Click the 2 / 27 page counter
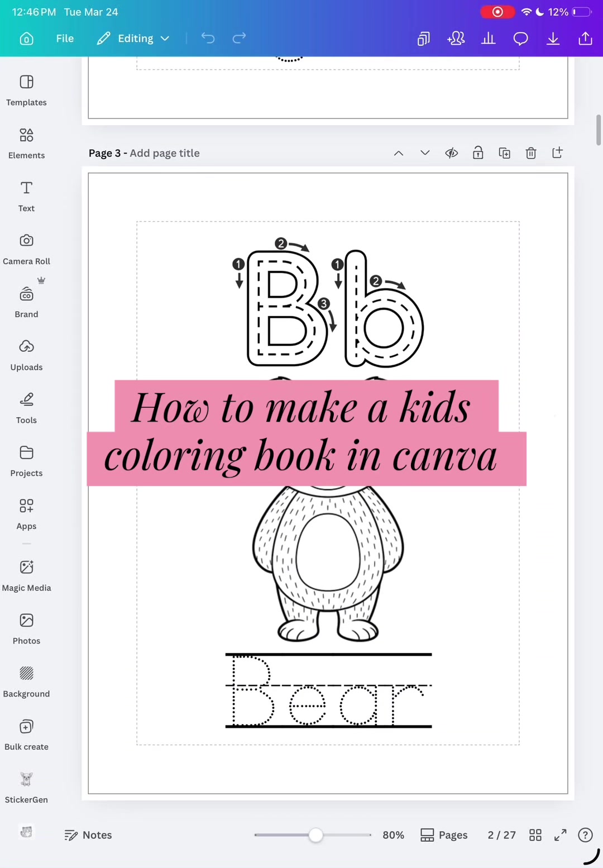603x868 pixels. coord(502,835)
